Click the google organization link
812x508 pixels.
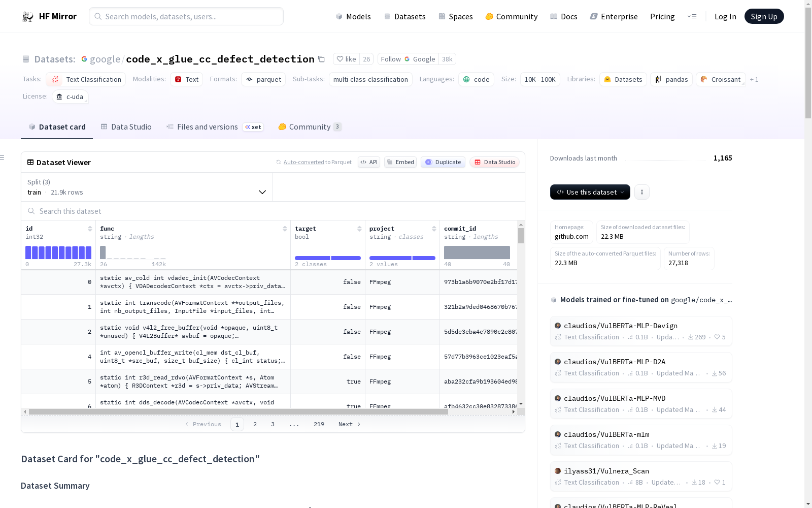(x=105, y=59)
